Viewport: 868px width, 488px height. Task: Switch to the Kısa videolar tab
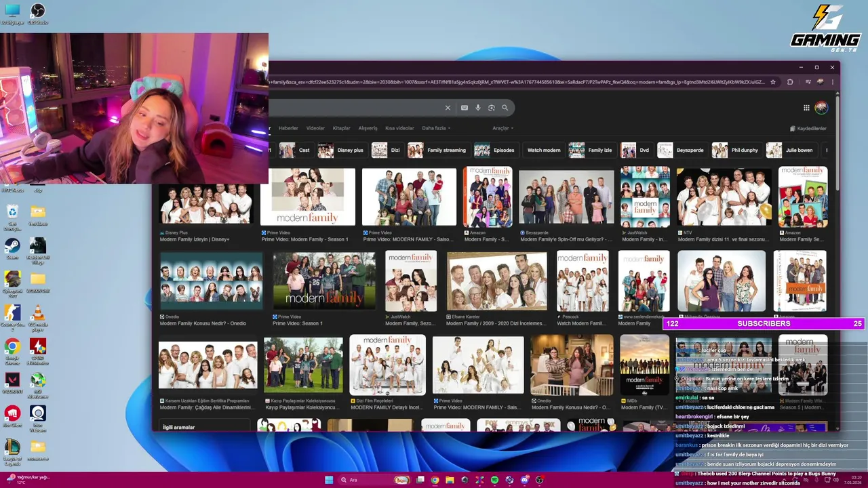click(x=399, y=128)
